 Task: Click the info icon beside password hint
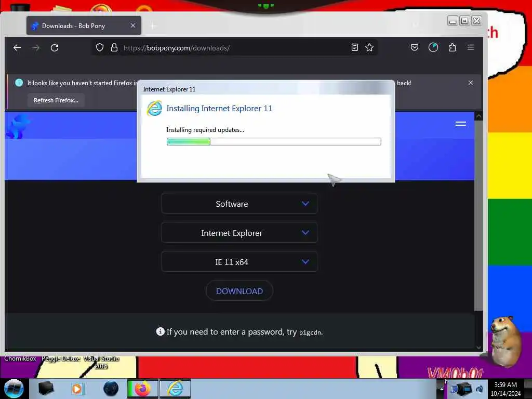160,331
